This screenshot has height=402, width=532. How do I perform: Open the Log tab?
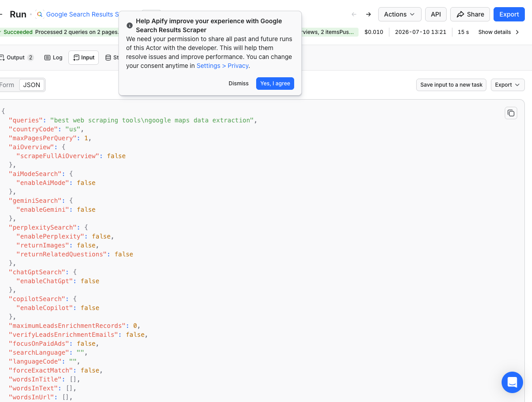(x=54, y=58)
